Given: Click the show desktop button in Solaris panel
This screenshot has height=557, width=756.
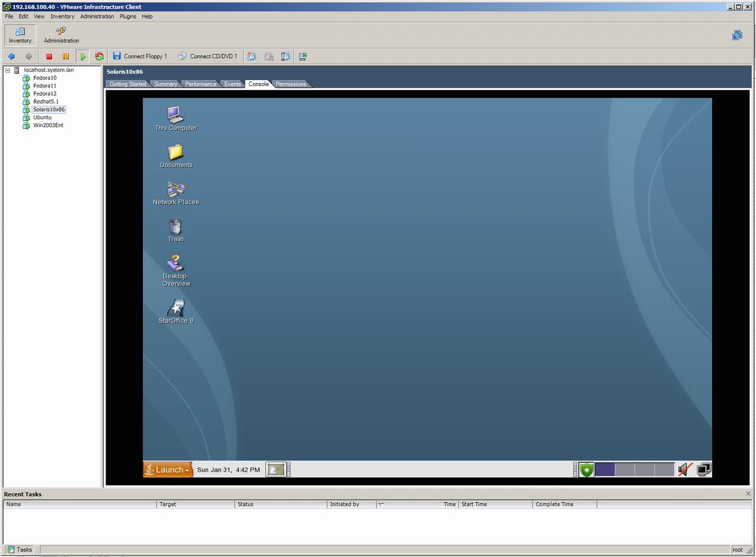Looking at the screenshot, I should pos(276,470).
